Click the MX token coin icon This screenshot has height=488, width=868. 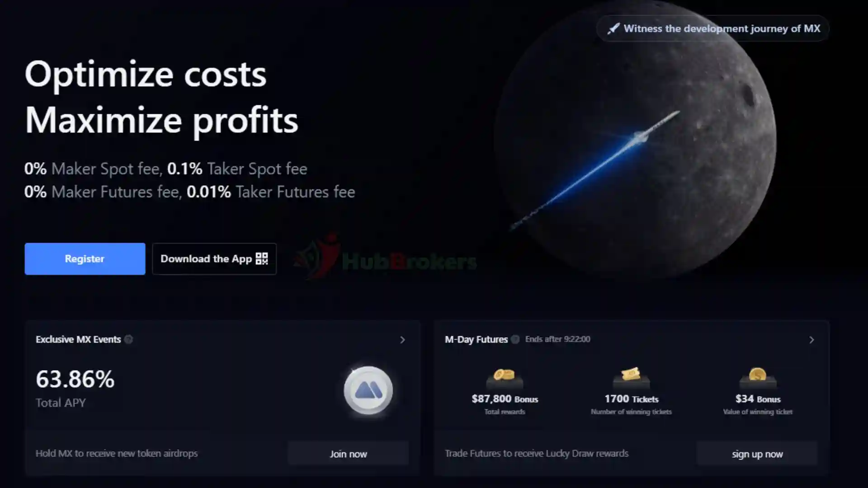click(x=368, y=390)
